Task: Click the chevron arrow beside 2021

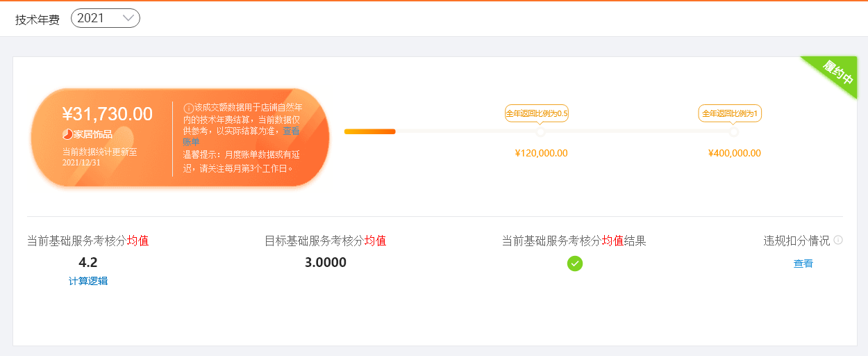Action: [128, 19]
